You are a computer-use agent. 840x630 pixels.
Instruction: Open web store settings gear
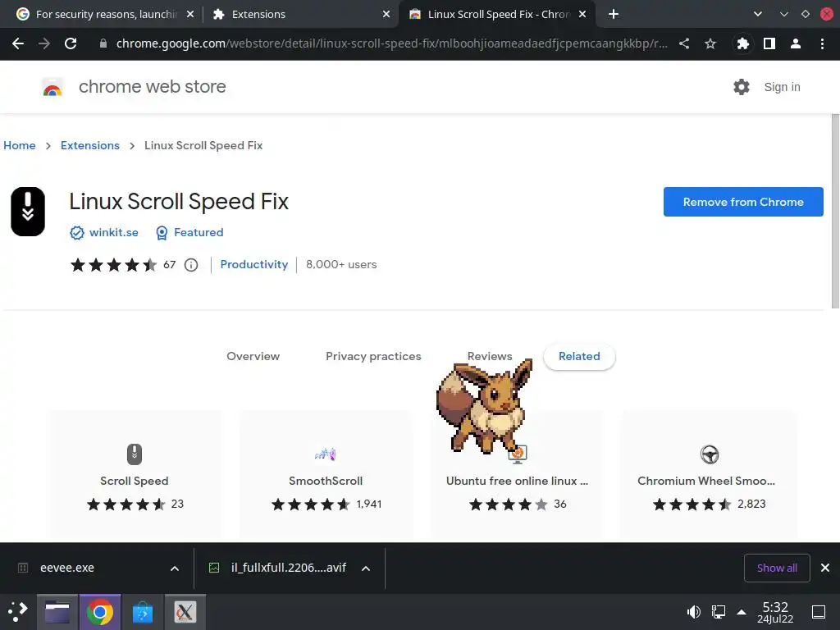click(742, 87)
